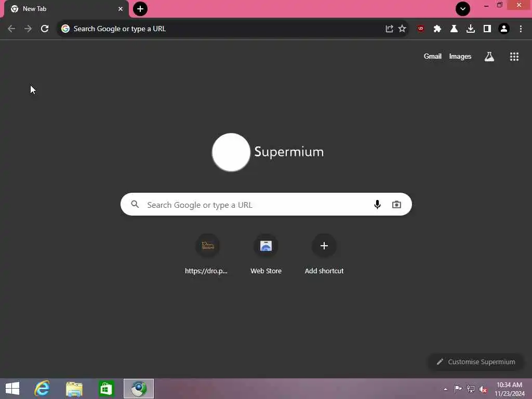Share this page icon in address bar
This screenshot has width=532, height=399.
[x=389, y=29]
